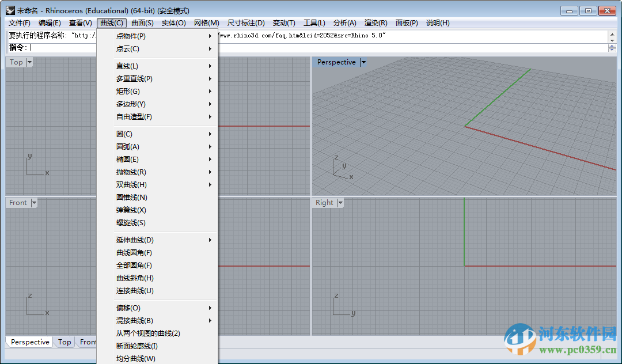Expand the 延伸曲线(D) submenu
Screen dimensions: 622x364
tap(157, 240)
